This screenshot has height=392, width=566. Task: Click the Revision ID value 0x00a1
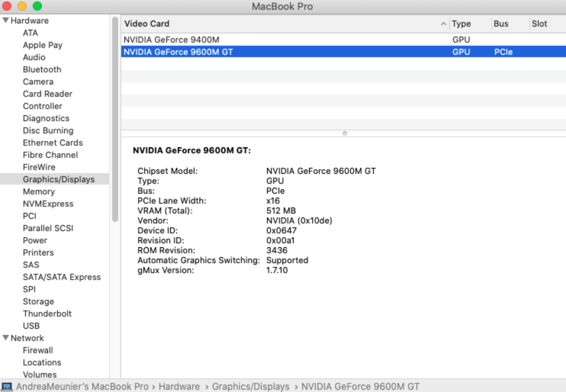(x=280, y=240)
